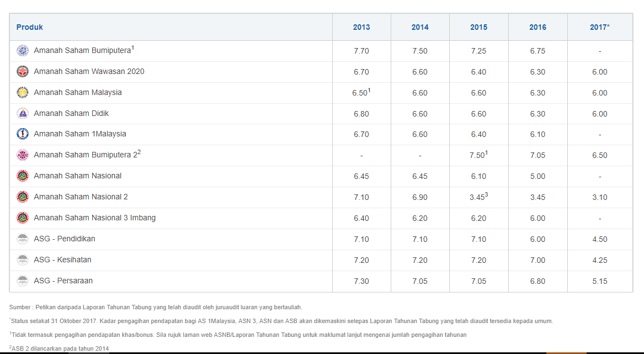Click the Amanah Saham Didik logo icon

tap(23, 113)
